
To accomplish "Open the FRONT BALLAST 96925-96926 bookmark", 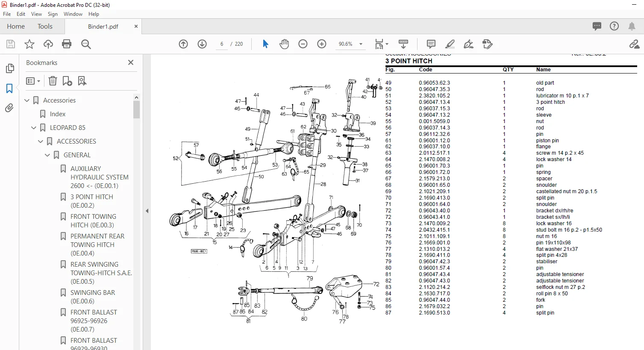I will tap(94, 321).
